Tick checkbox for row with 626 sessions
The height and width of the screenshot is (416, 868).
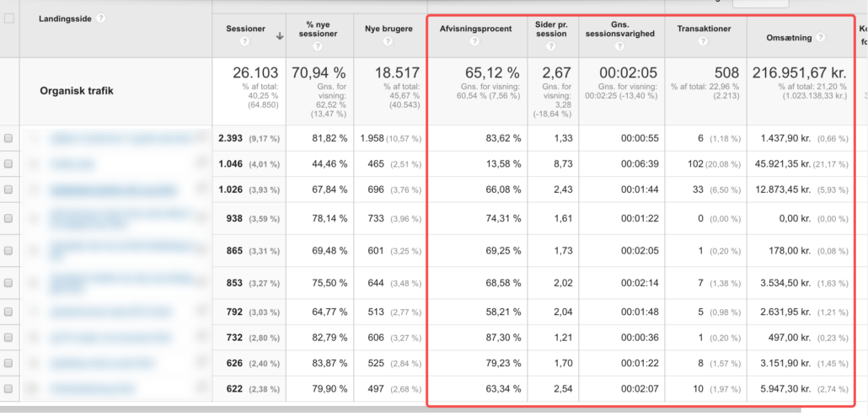(x=8, y=364)
